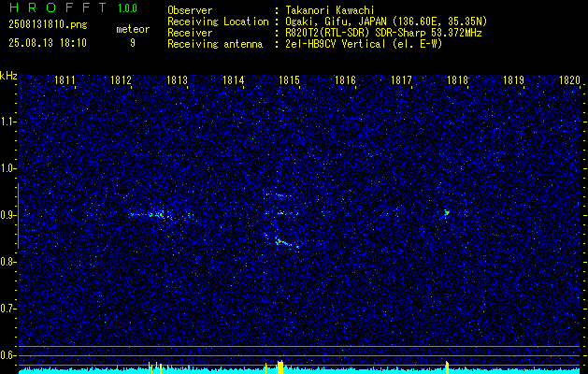Click the 'Receiving Location' label
The image size is (588, 374).
[218, 22]
